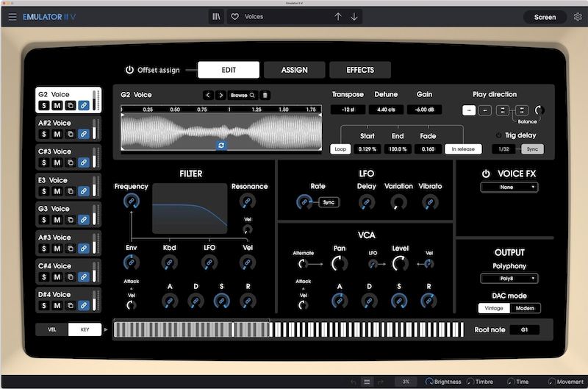Click the LFO Variation knob
Image resolution: width=588 pixels, height=389 pixels.
(398, 202)
